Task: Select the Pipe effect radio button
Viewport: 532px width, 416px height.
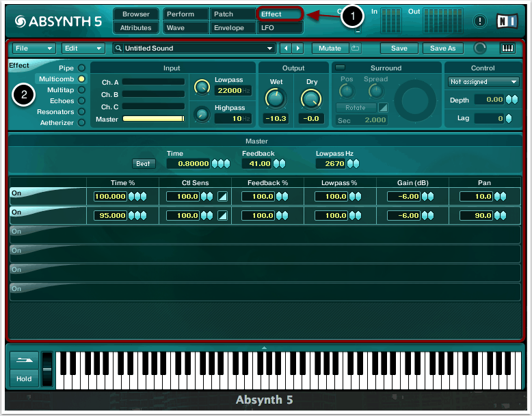Action: click(81, 68)
